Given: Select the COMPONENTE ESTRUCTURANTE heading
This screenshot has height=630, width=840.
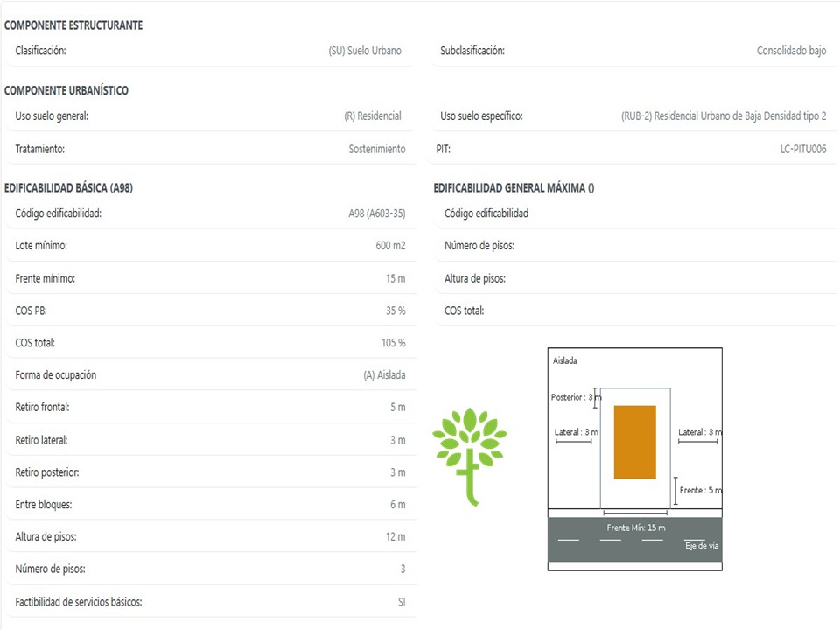Looking at the screenshot, I should (73, 25).
